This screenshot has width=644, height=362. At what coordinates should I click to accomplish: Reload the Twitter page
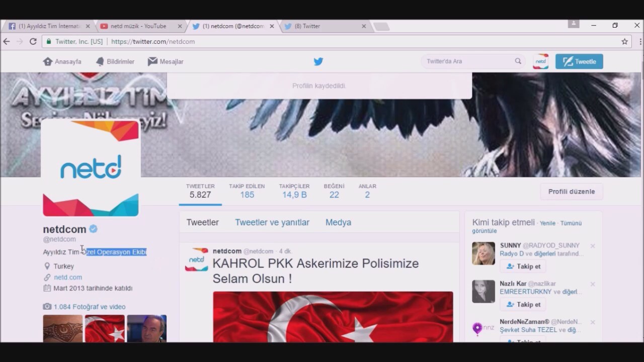tap(33, 42)
